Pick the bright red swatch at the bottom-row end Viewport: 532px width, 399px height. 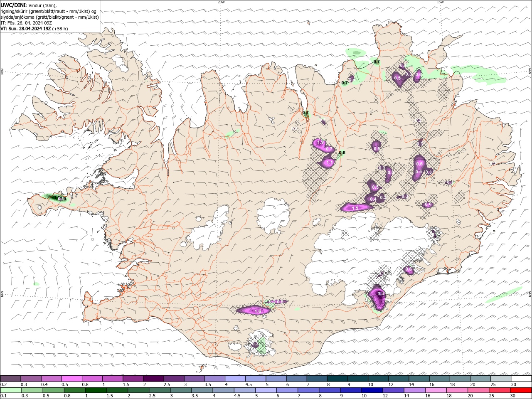[x=520, y=390]
